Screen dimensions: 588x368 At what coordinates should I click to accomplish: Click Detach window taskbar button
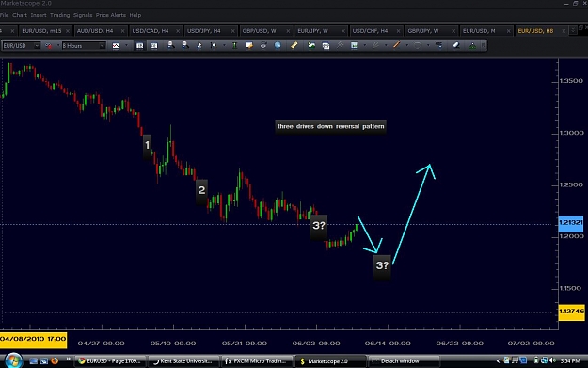coord(404,361)
